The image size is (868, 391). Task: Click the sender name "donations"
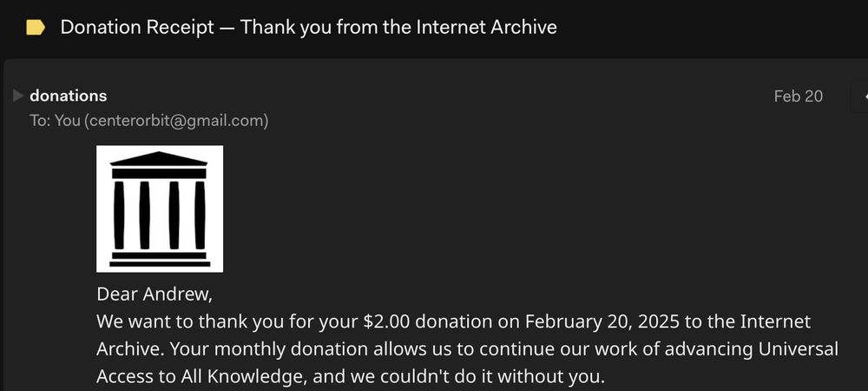click(69, 96)
